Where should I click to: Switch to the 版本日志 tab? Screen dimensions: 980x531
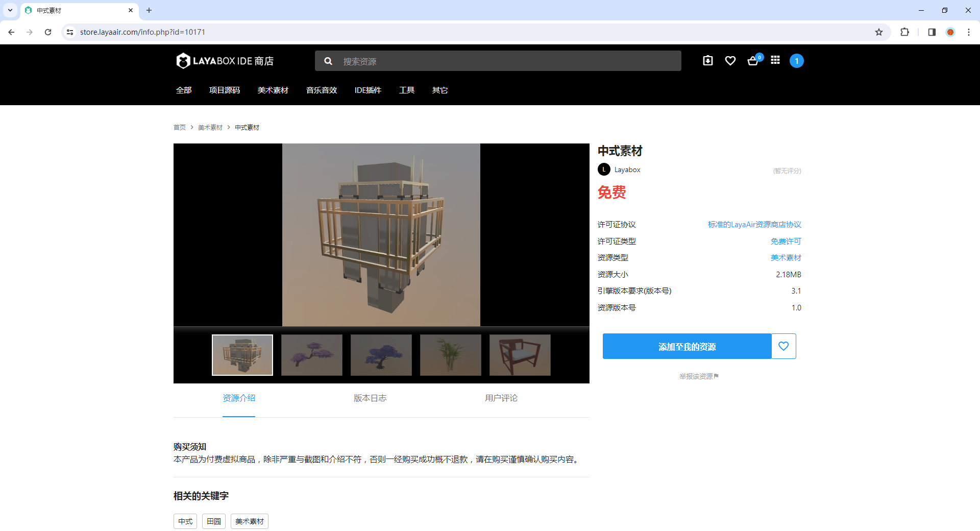point(370,398)
